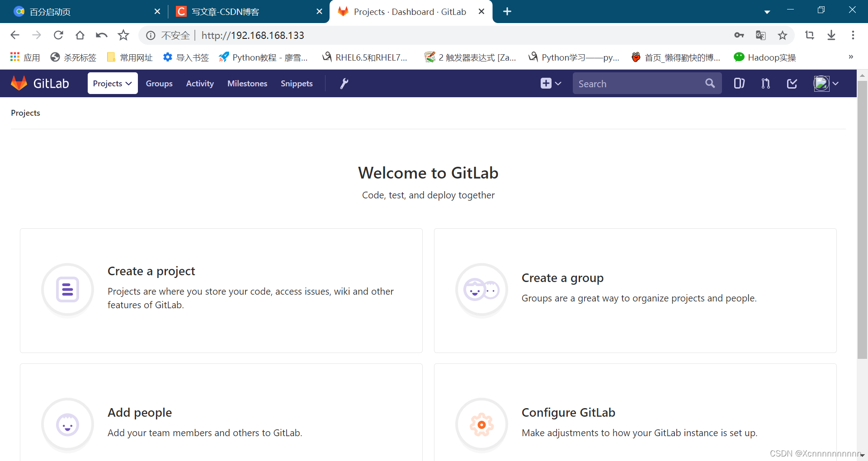Screen dimensions: 868x461
Task: Close the 百分启动页 tab
Action: click(157, 11)
